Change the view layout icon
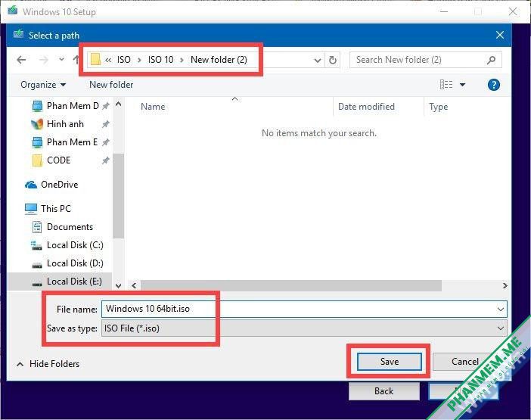This screenshot has height=420, width=531. [446, 84]
